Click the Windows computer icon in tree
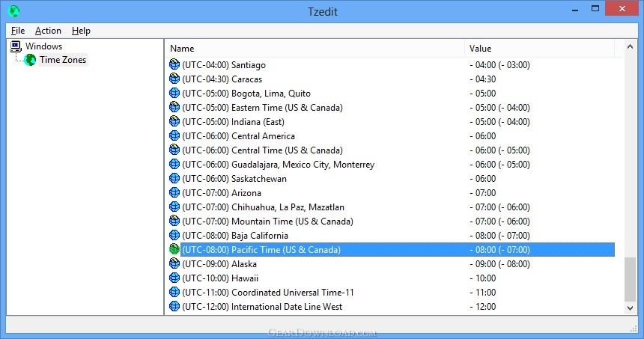 [16, 46]
